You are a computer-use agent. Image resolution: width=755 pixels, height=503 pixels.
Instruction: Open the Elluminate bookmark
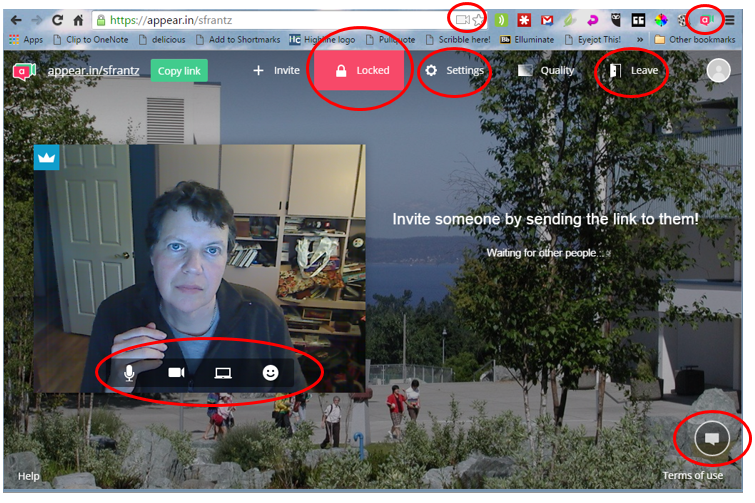527,39
